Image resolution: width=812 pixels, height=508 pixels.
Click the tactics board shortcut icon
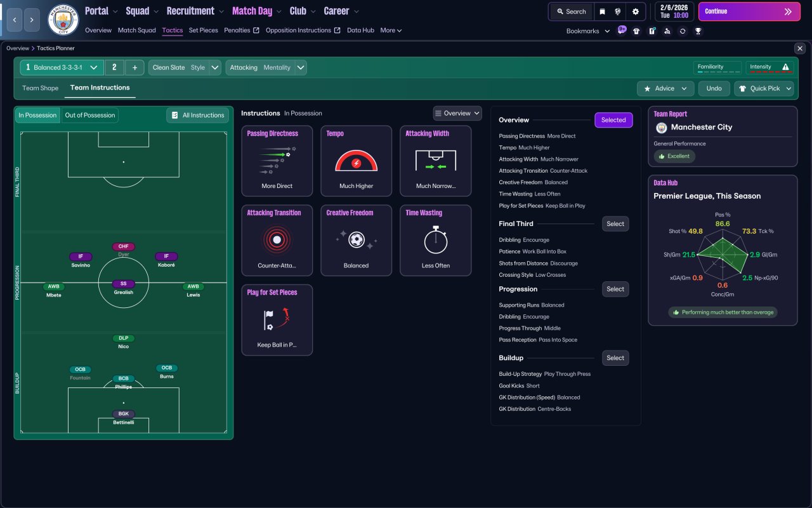[x=652, y=30]
